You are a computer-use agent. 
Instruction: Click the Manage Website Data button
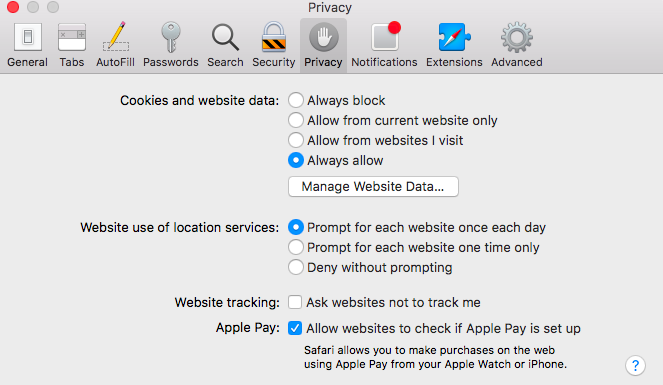373,186
